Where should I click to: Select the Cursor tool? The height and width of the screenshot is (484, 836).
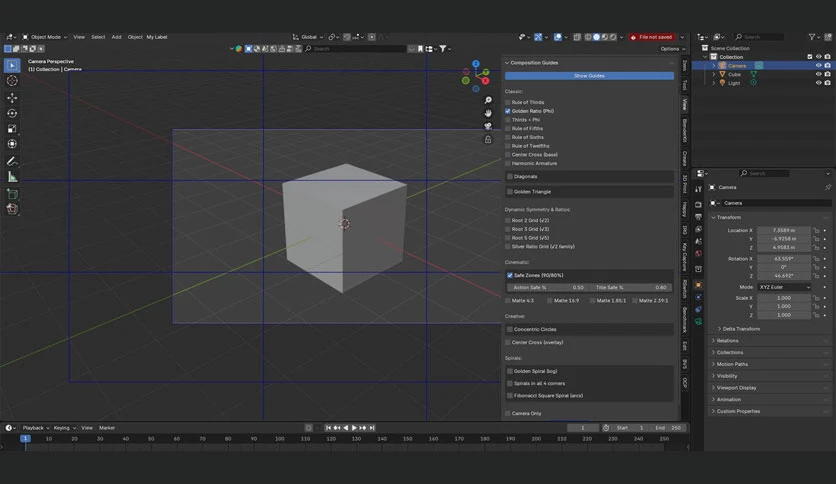coord(12,81)
